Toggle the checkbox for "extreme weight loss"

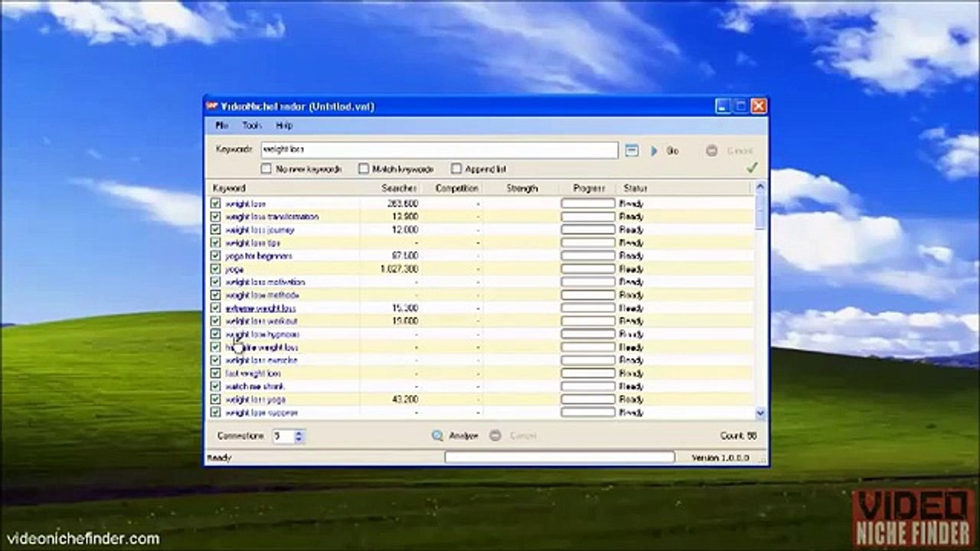pyautogui.click(x=215, y=308)
